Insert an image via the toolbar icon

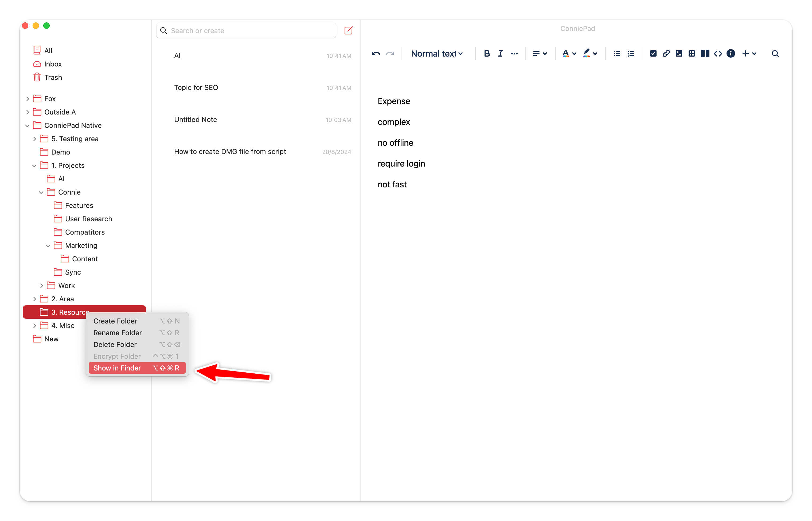(679, 53)
